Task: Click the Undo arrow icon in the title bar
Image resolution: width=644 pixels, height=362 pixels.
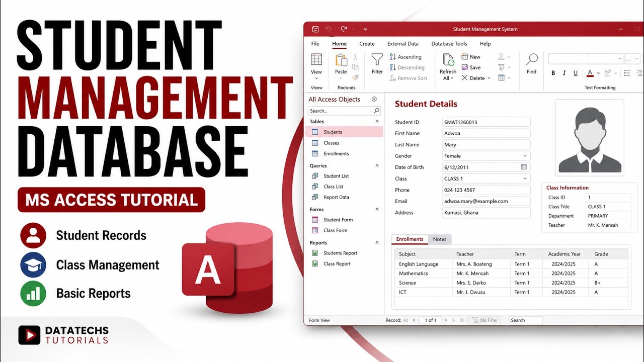Action: click(x=329, y=29)
